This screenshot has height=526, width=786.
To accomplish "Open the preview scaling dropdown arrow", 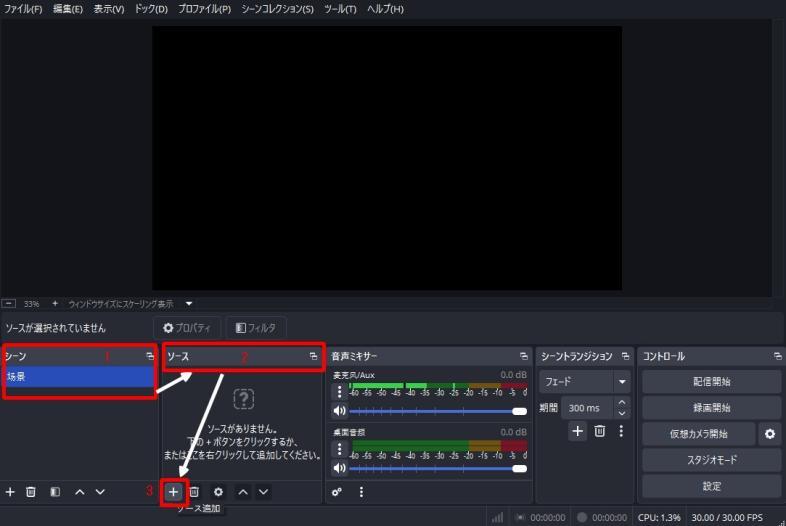I will (189, 303).
